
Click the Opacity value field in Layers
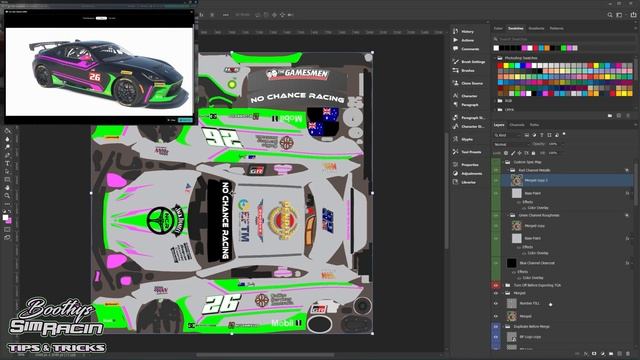pyautogui.click(x=554, y=144)
